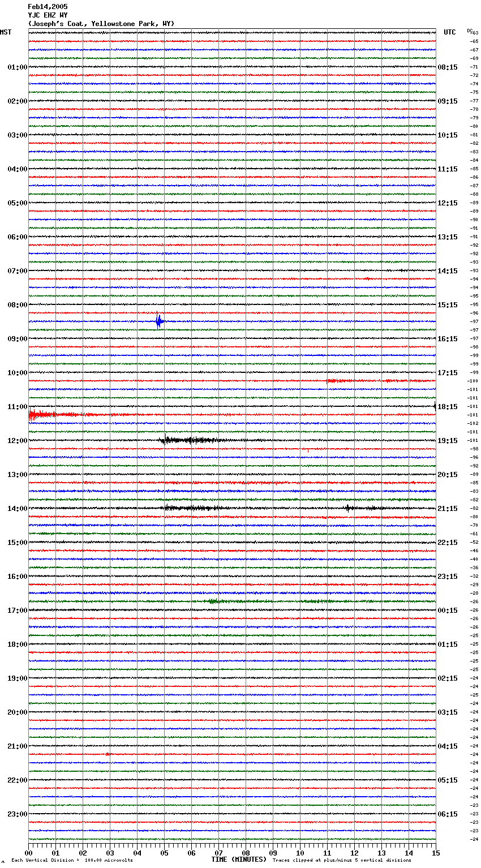Click the DC column heading
481x868 pixels.
tap(470, 31)
